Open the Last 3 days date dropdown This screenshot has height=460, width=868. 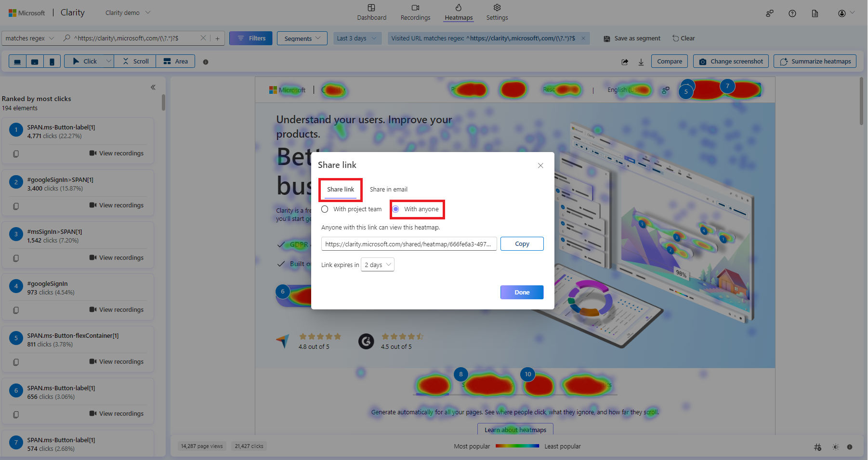coord(357,38)
